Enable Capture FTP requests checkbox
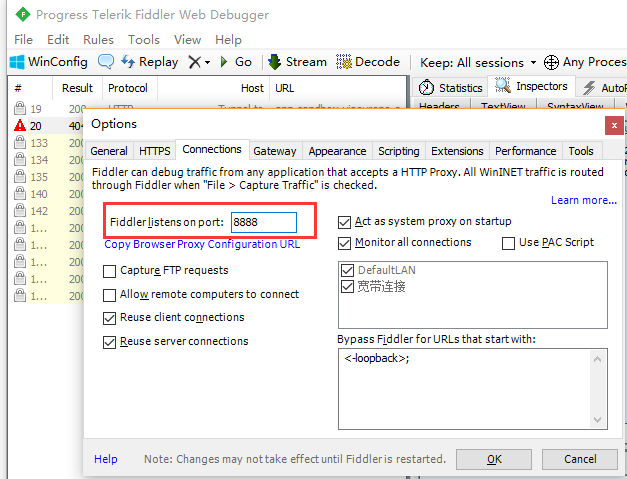This screenshot has height=479, width=627. click(x=110, y=271)
